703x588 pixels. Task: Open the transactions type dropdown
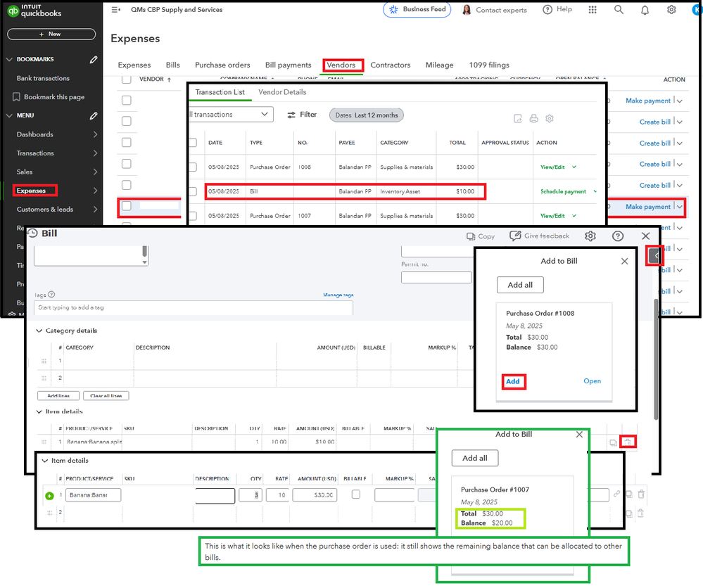coord(231,114)
